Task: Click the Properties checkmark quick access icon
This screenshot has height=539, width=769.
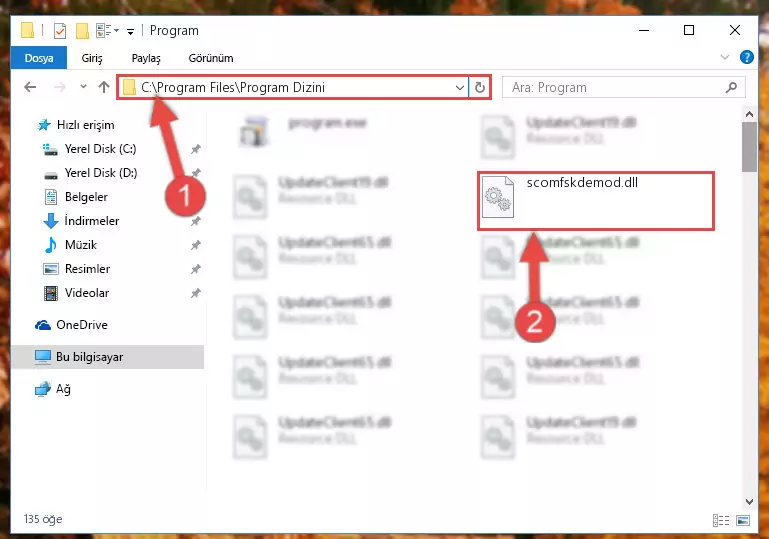Action: point(59,31)
